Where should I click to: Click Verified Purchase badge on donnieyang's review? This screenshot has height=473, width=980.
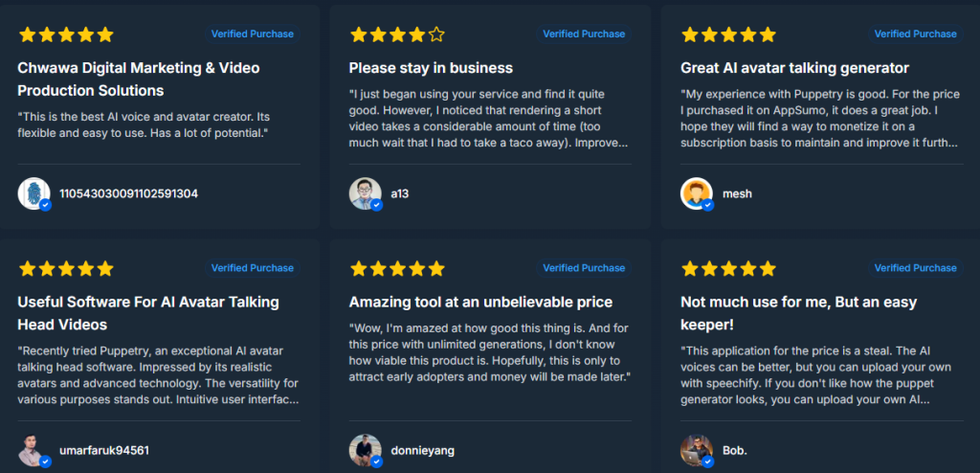(x=584, y=268)
